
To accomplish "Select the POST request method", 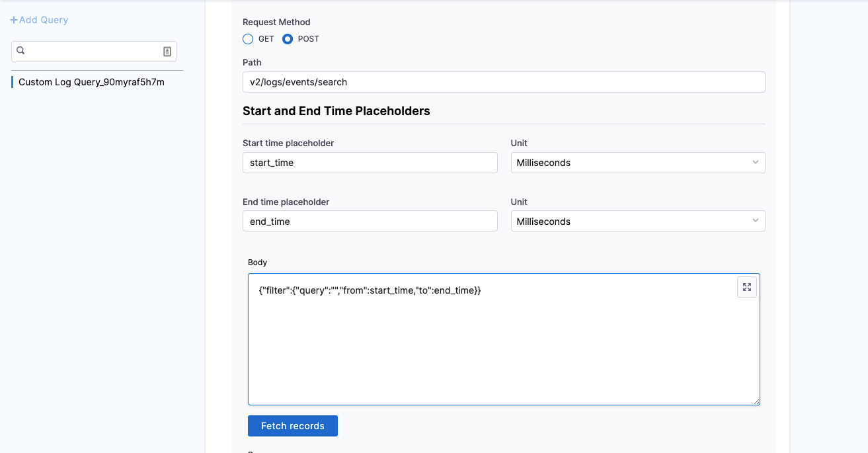I will click(x=288, y=39).
